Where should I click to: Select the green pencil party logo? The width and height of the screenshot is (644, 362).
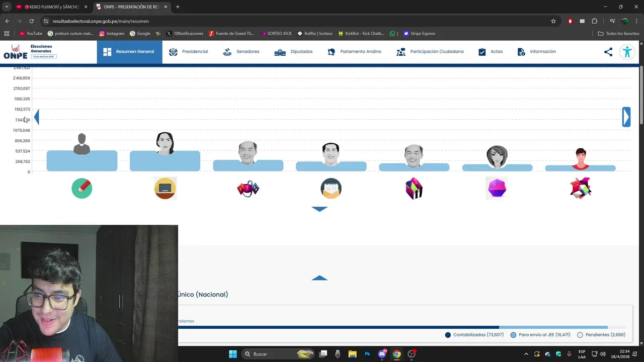tap(82, 188)
